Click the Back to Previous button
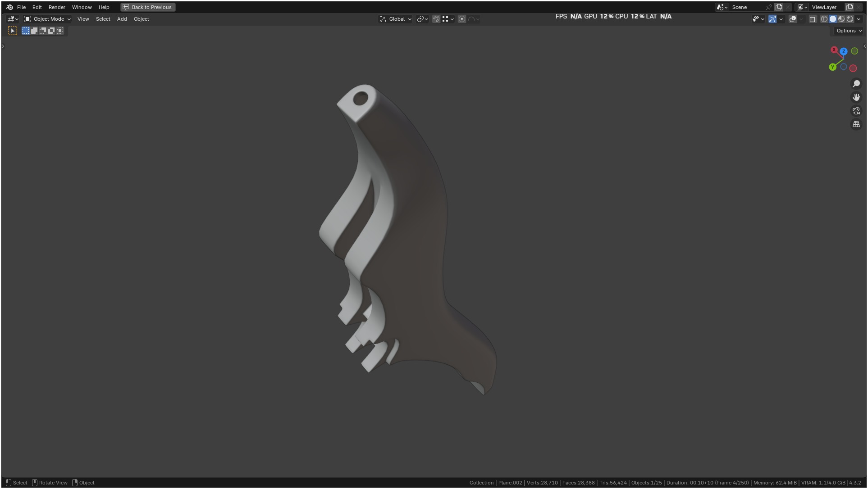This screenshot has width=868, height=489. [148, 7]
